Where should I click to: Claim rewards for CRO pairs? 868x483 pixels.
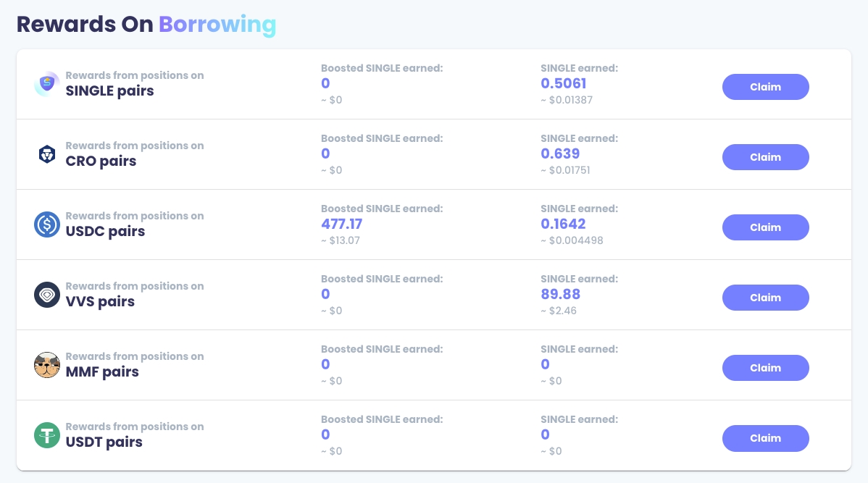click(765, 157)
